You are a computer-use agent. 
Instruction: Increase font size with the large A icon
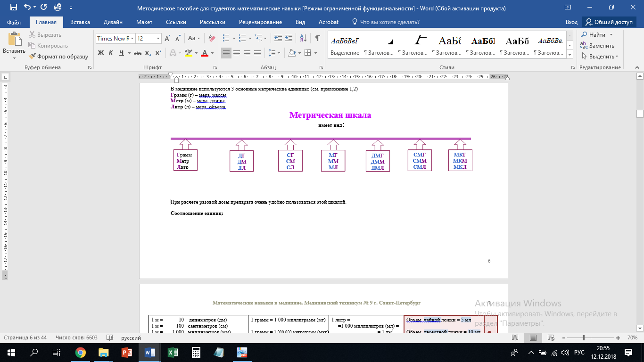click(167, 39)
